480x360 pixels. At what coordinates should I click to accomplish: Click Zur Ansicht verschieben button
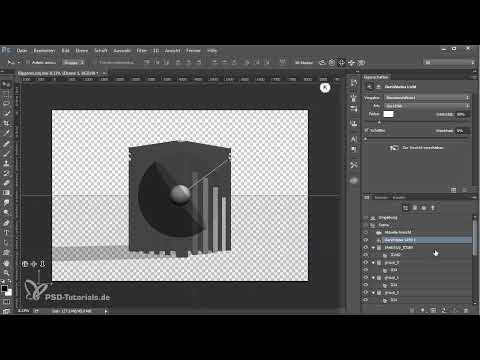tap(418, 148)
